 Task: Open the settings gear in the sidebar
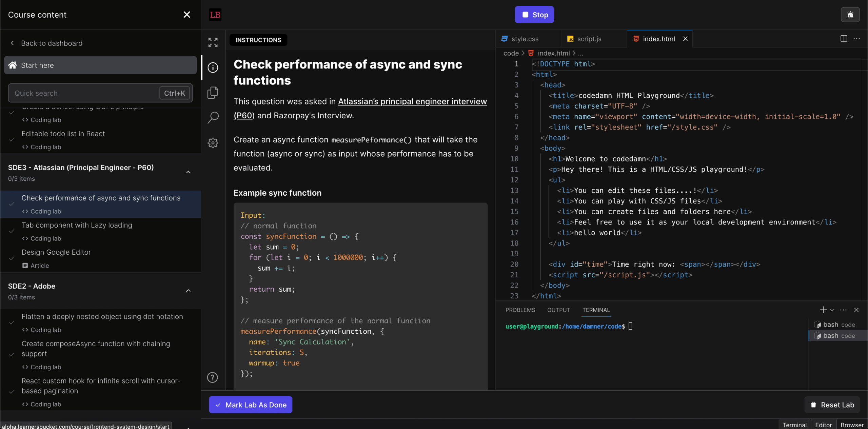point(213,143)
